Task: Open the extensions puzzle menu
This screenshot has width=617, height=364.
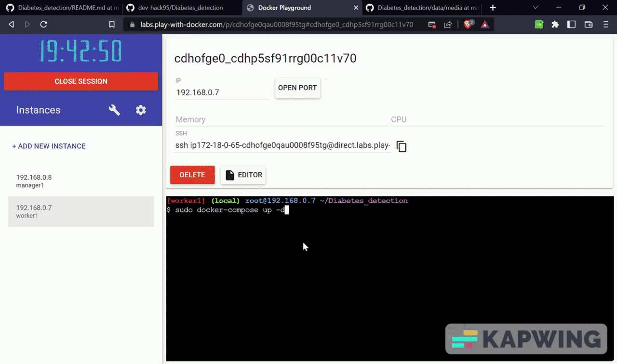Action: point(555,25)
